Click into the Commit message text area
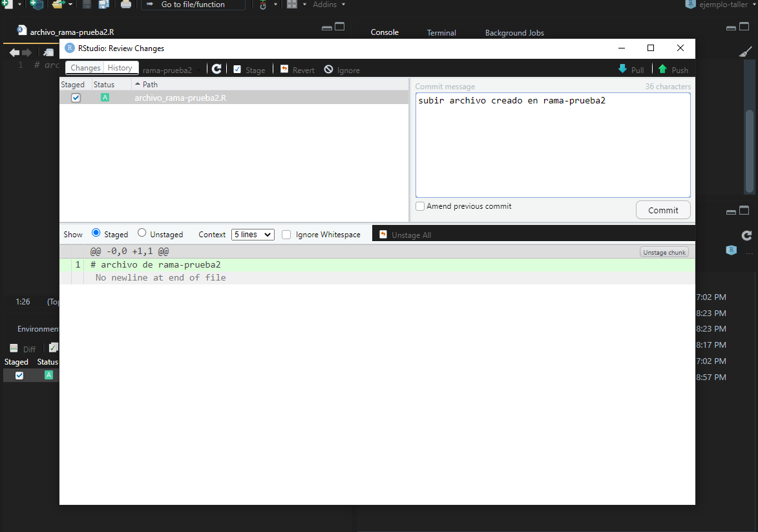The image size is (758, 532). tap(553, 145)
